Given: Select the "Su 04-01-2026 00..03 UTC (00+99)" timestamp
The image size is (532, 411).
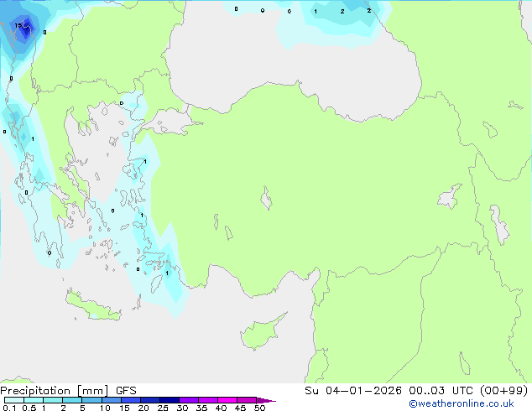Looking at the screenshot, I should tap(416, 391).
